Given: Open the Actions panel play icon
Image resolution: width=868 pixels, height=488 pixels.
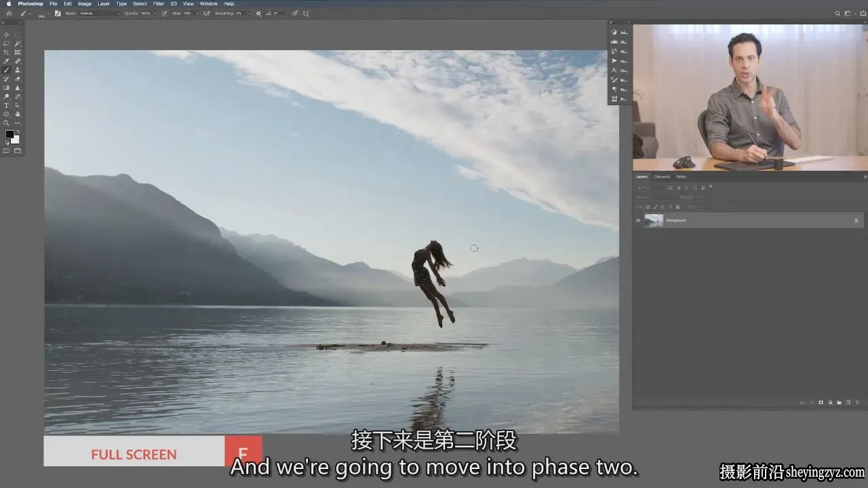Looking at the screenshot, I should tap(614, 61).
